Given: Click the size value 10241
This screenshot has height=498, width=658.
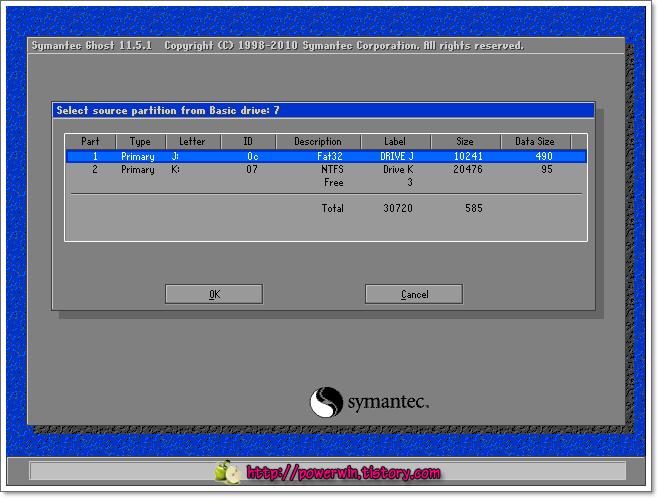Looking at the screenshot, I should point(468,156).
